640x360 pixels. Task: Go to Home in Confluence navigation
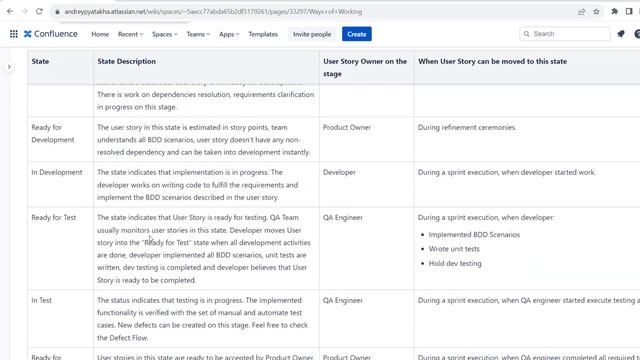[100, 34]
